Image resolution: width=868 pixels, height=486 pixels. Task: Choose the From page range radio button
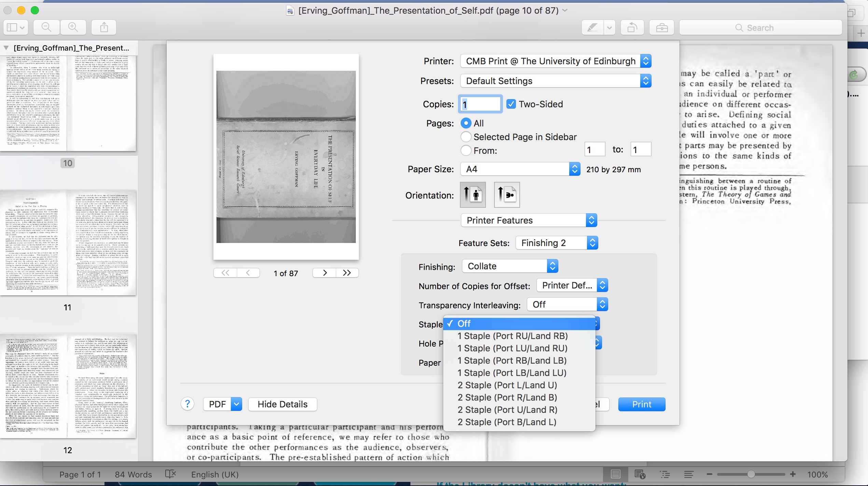466,150
